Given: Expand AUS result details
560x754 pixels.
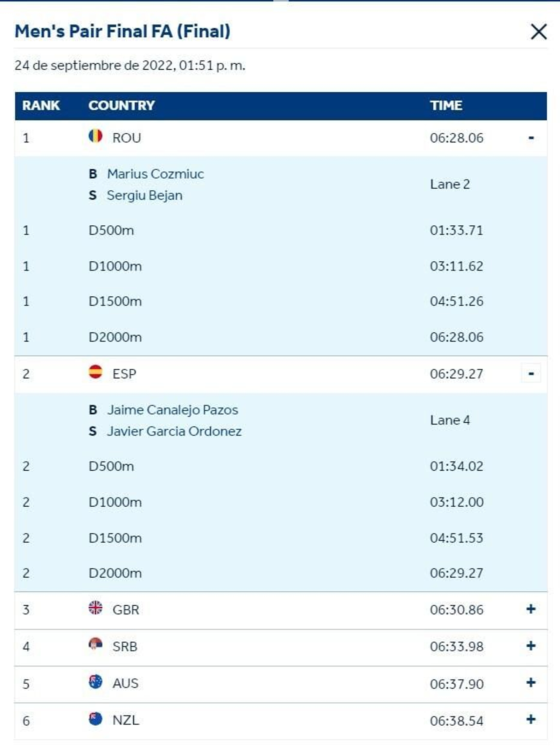Looking at the screenshot, I should pyautogui.click(x=531, y=683).
